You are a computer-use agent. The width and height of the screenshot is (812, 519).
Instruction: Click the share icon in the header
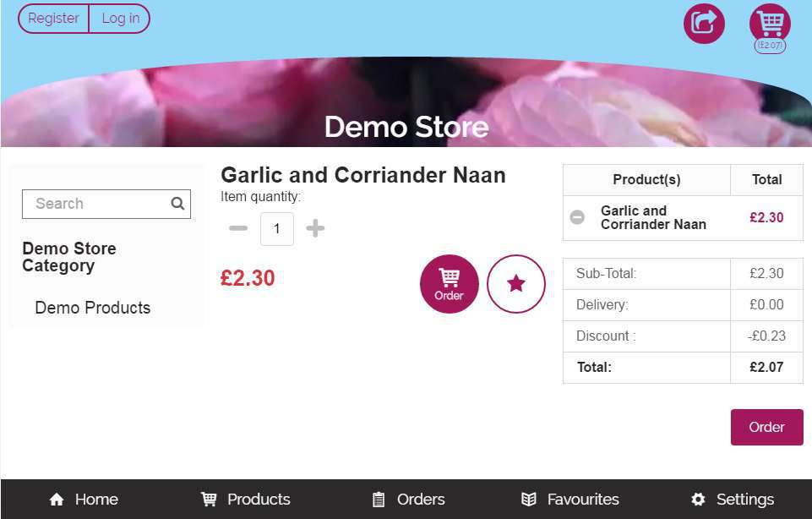[x=704, y=23]
